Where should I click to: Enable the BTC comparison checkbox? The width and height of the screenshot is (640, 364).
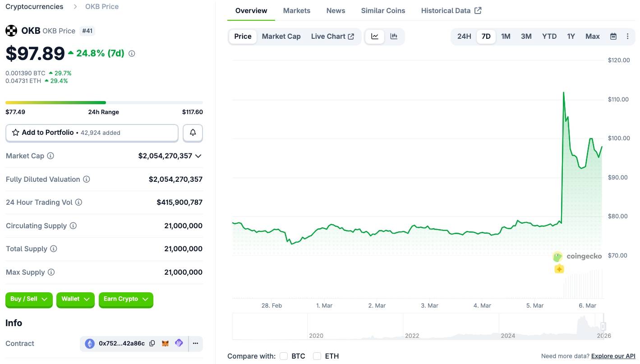tap(284, 356)
